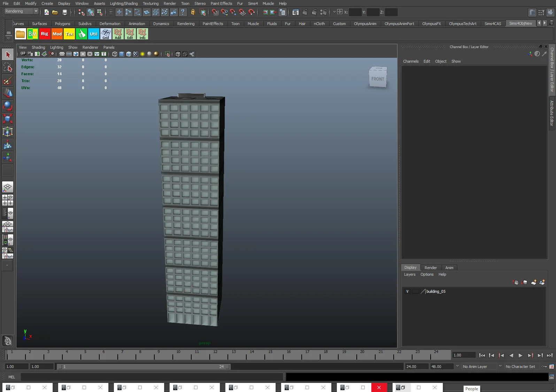Click the red Rig shelf button
556x392 pixels.
45,34
